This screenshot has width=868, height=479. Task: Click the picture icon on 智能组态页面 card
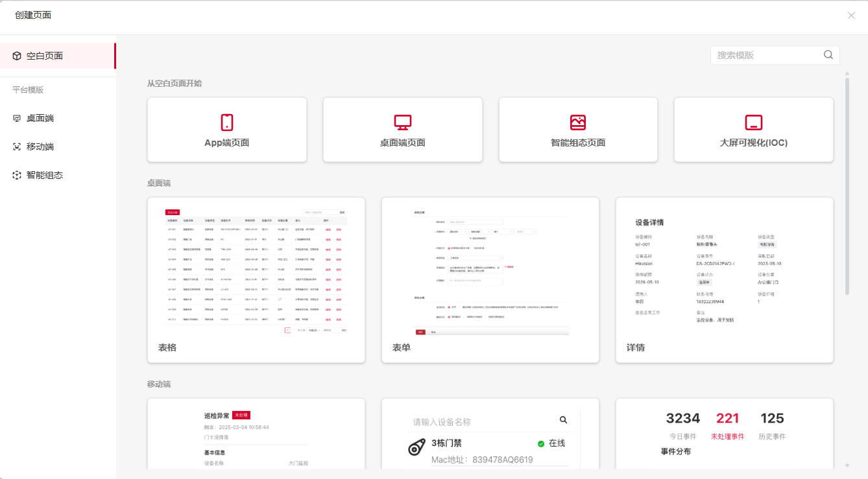577,122
